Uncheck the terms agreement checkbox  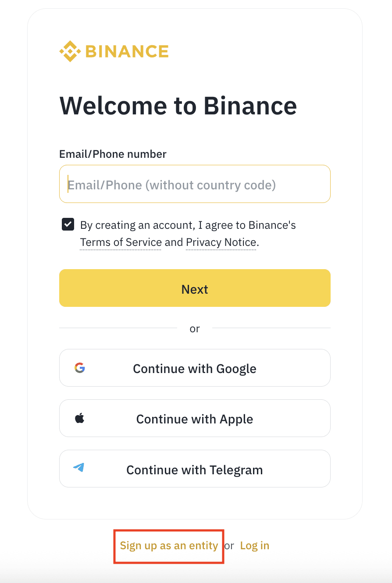click(x=68, y=224)
